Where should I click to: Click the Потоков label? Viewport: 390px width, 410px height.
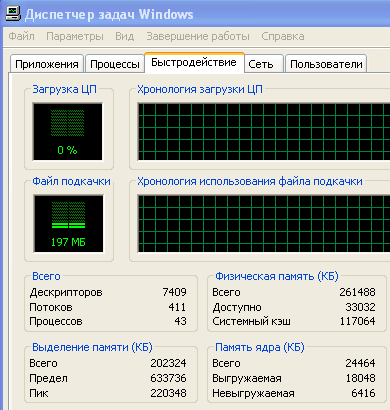[51, 307]
